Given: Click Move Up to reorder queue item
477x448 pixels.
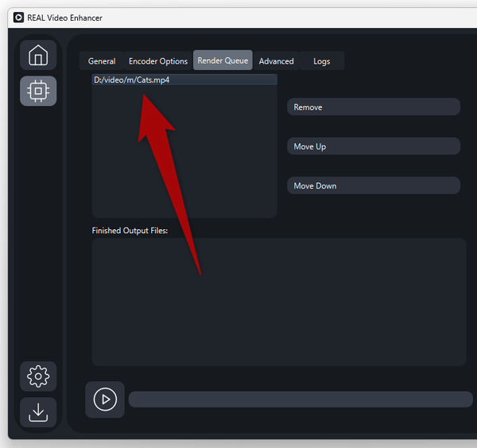Looking at the screenshot, I should 373,146.
